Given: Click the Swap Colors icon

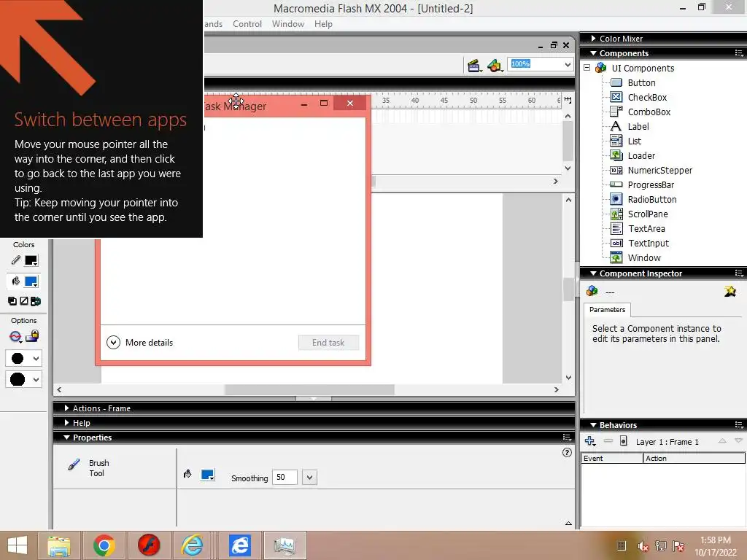Looking at the screenshot, I should 36,301.
